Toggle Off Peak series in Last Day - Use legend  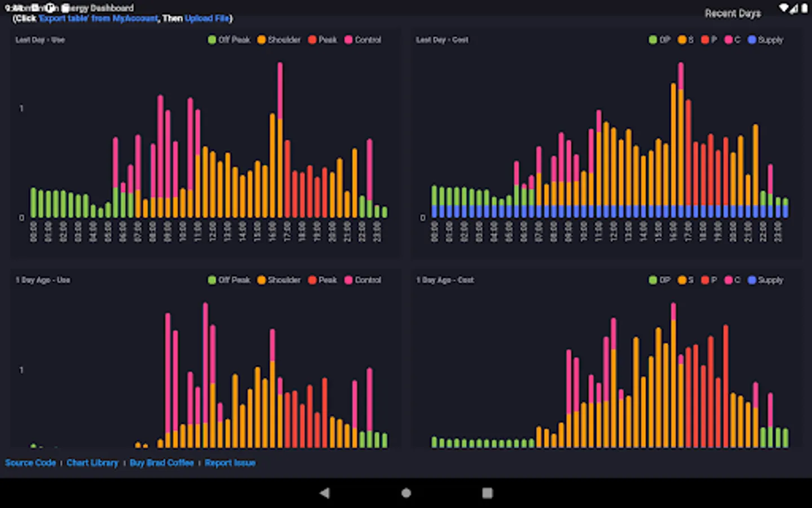[x=229, y=40]
